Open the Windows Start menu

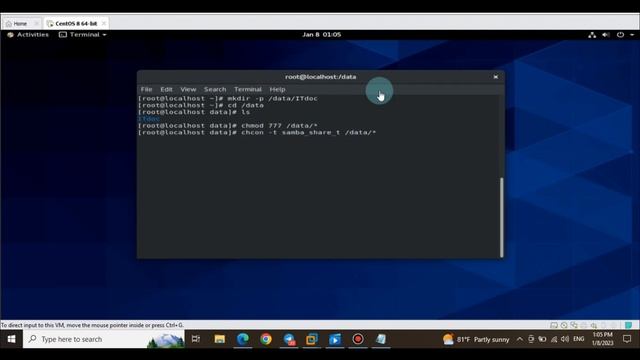(11, 339)
